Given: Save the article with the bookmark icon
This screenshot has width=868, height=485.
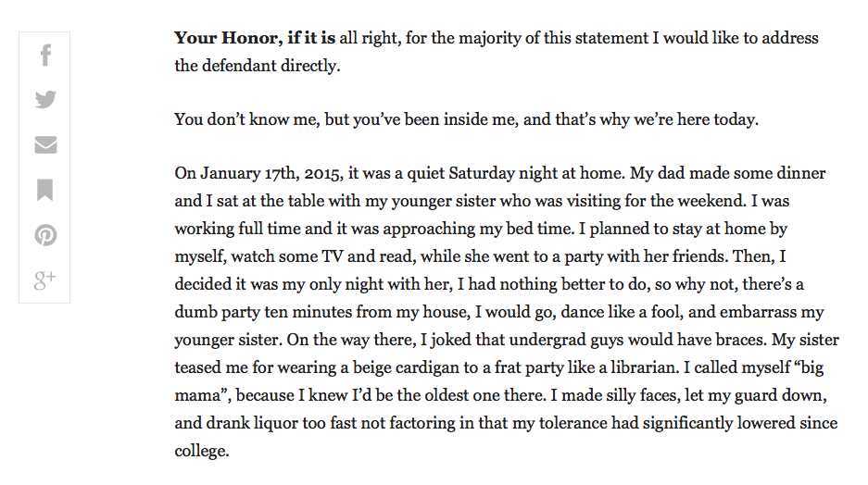Looking at the screenshot, I should click(44, 190).
